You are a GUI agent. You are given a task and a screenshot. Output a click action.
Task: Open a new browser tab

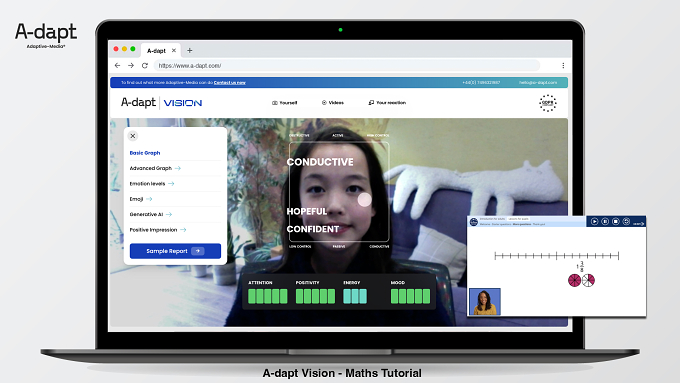[190, 50]
